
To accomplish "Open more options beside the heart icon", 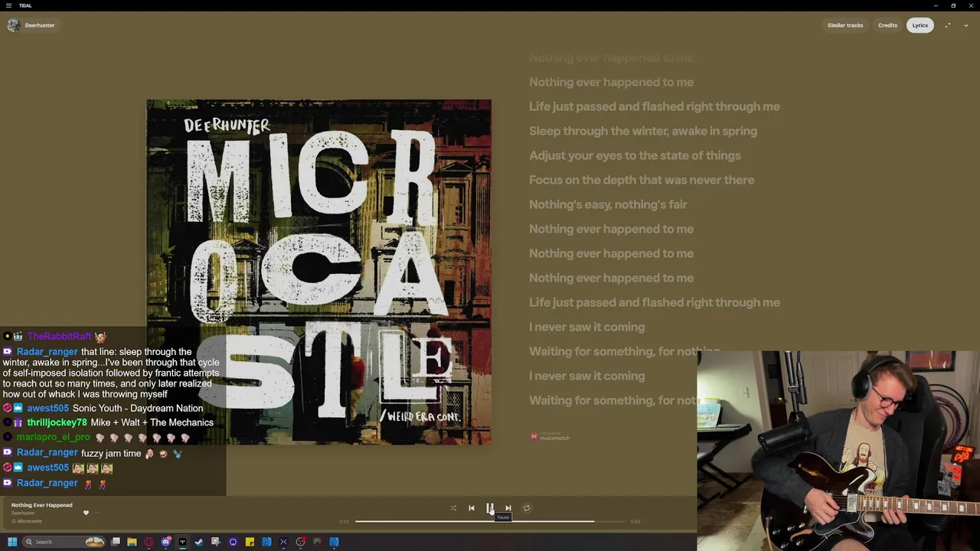I will (97, 513).
